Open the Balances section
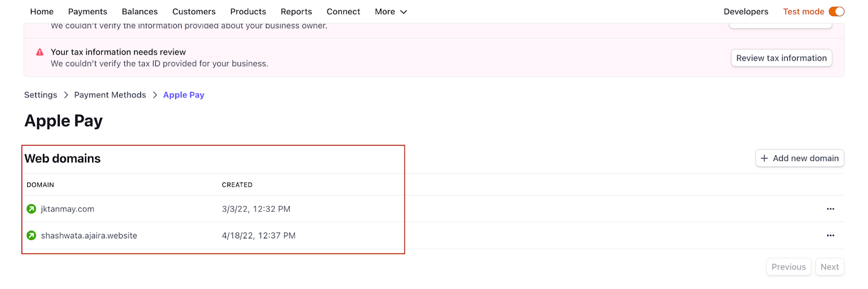This screenshot has height=289, width=868. coord(139,11)
